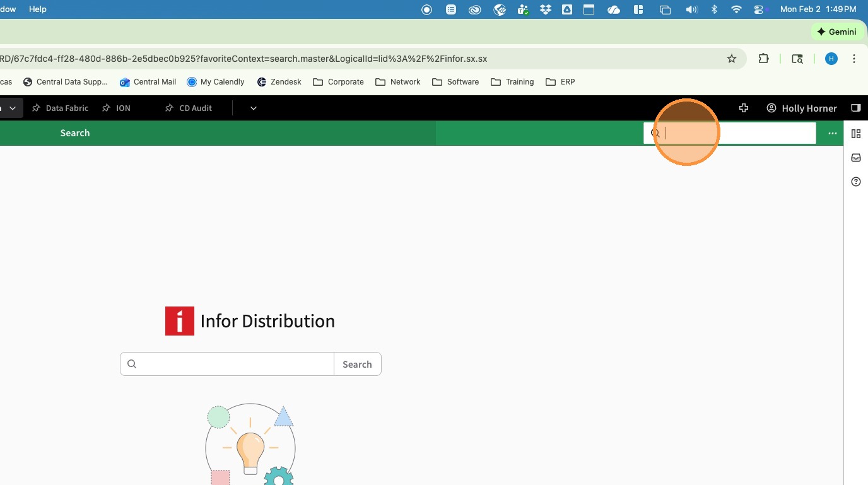Viewport: 868px width, 485px height.
Task: Open the Holly Horner user profile menu
Action: pyautogui.click(x=802, y=108)
